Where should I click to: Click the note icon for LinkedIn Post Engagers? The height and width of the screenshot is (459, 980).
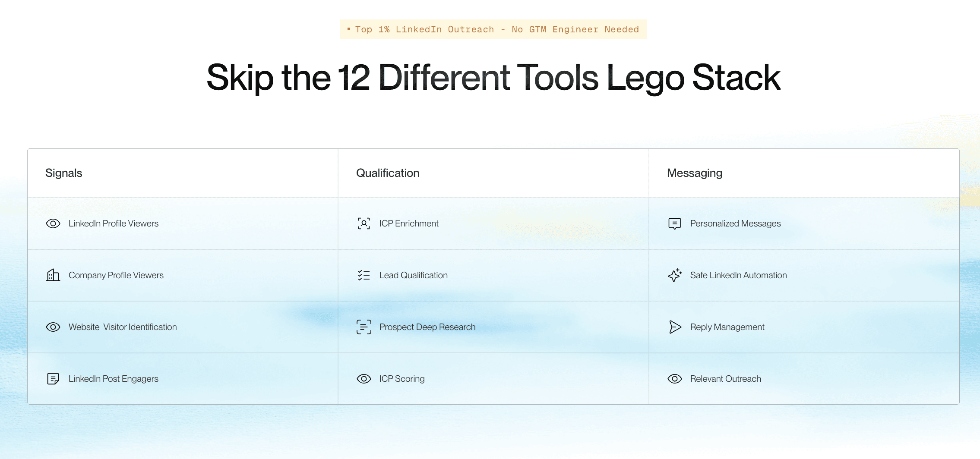tap(53, 379)
